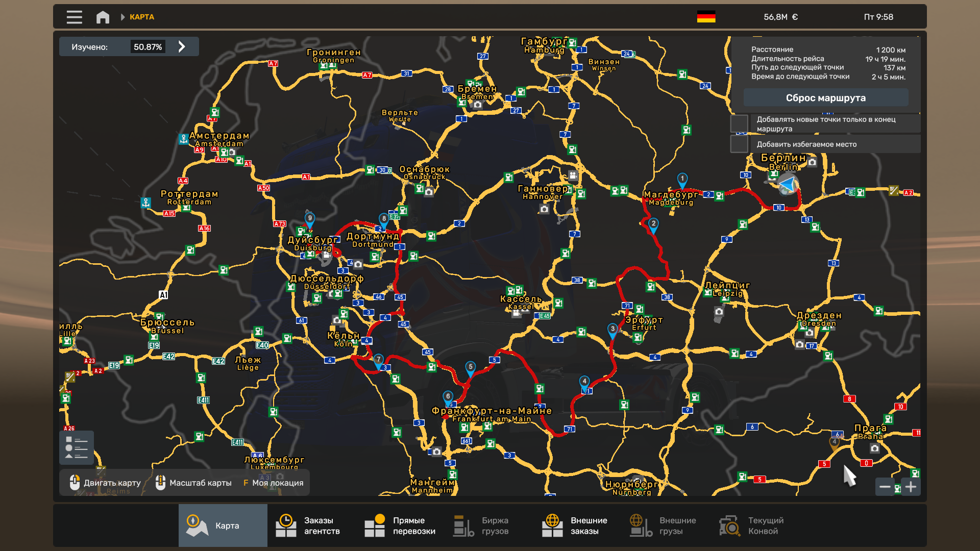Click the home icon in breadcrumb
Image resolution: width=980 pixels, height=551 pixels.
pyautogui.click(x=103, y=17)
